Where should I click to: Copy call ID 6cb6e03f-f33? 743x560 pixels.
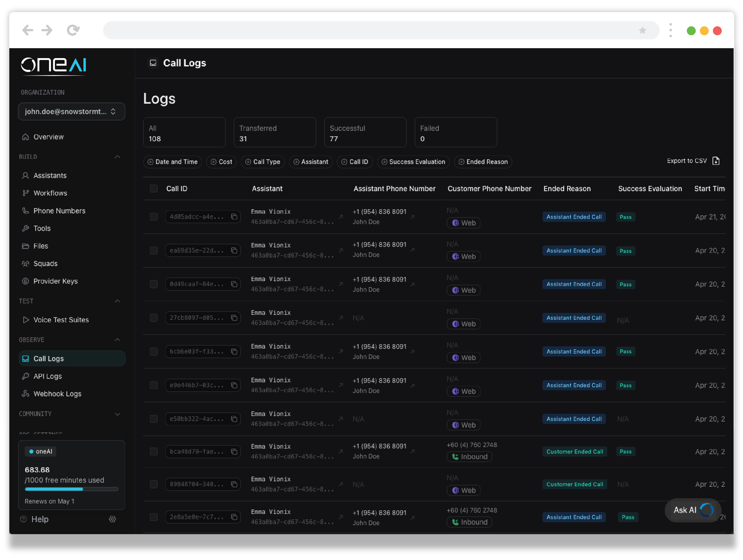[x=234, y=351]
